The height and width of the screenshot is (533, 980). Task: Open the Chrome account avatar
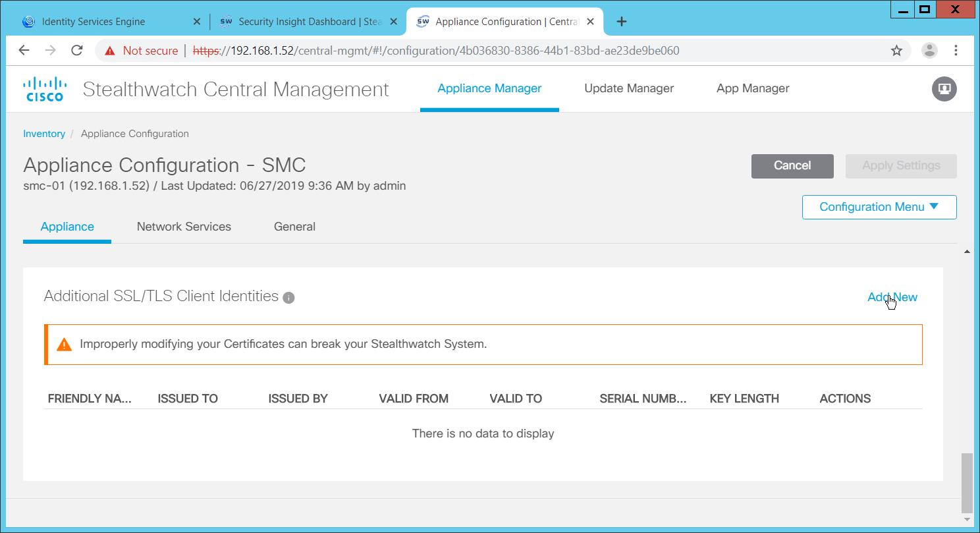click(x=929, y=51)
